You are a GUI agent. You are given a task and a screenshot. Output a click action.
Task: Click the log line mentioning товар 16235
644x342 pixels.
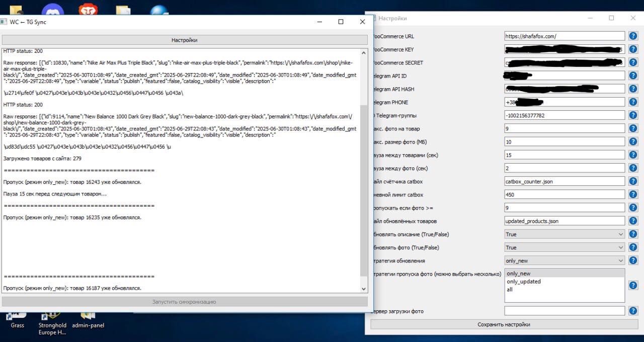coord(72,218)
